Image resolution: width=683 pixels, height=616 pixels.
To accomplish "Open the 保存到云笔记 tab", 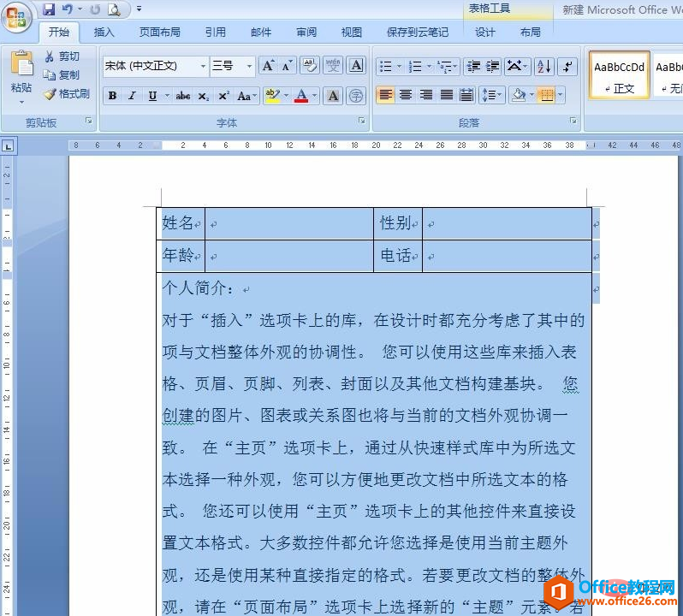I will coord(418,33).
